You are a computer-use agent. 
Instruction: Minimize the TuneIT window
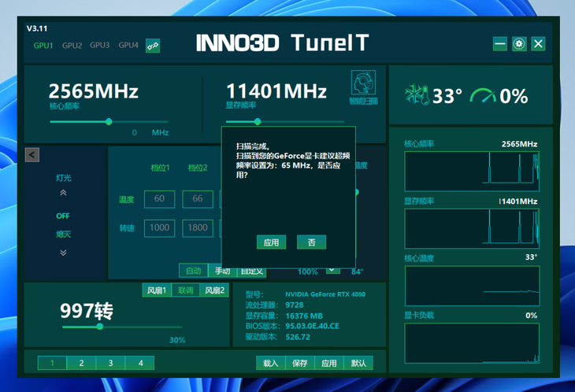(500, 44)
